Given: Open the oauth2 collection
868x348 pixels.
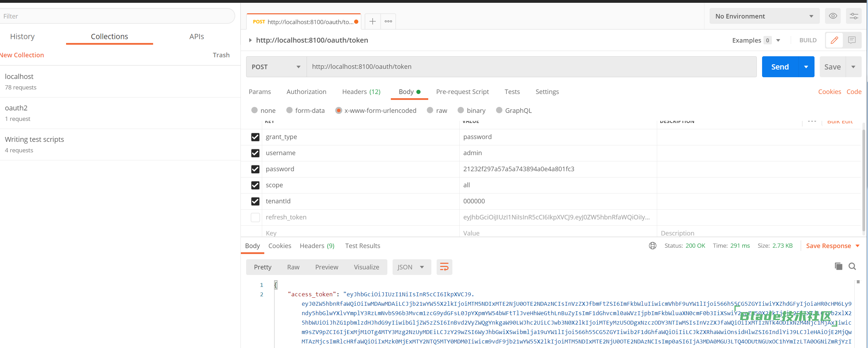Looking at the screenshot, I should pyautogui.click(x=120, y=113).
